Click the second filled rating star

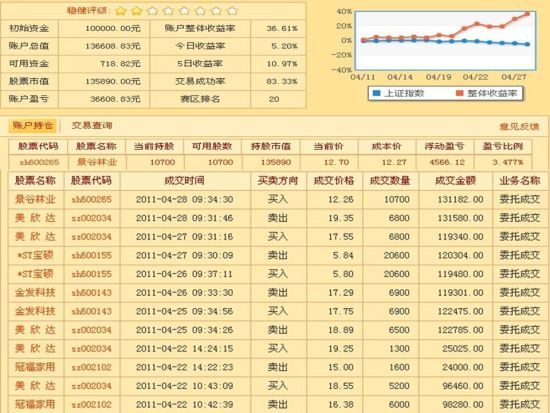[136, 11]
